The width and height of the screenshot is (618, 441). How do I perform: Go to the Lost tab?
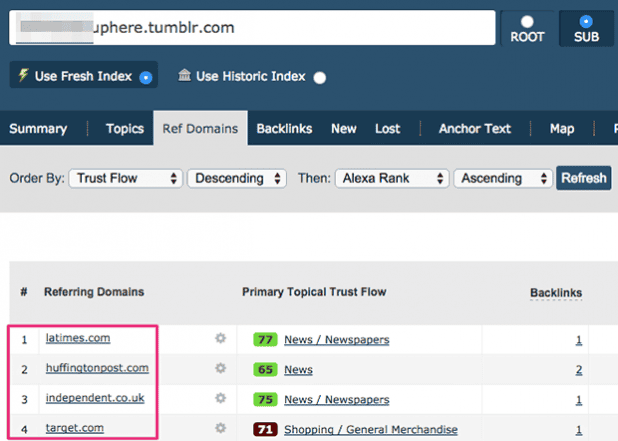387,129
